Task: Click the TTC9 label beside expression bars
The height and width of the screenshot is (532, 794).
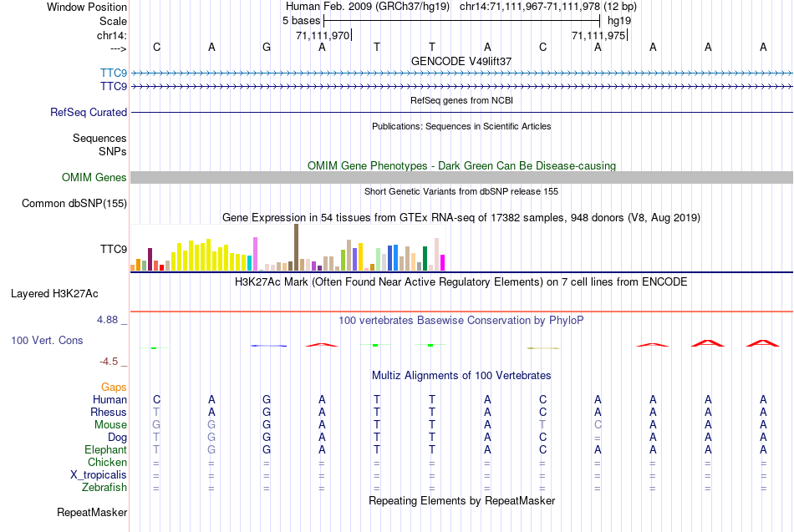Action: (114, 249)
